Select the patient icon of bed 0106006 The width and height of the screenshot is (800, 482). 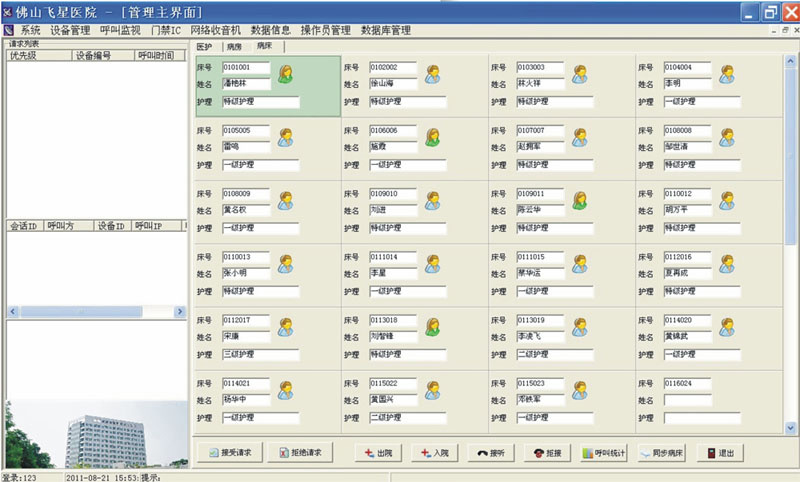[433, 137]
